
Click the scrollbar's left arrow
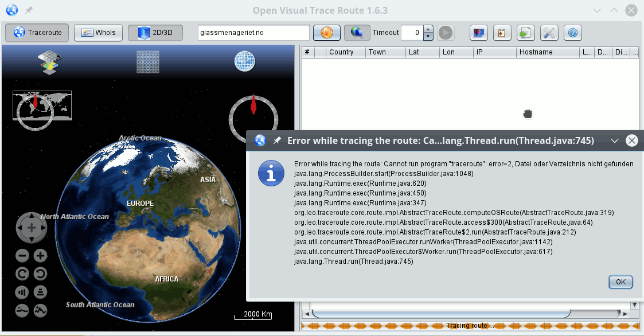pos(307,314)
